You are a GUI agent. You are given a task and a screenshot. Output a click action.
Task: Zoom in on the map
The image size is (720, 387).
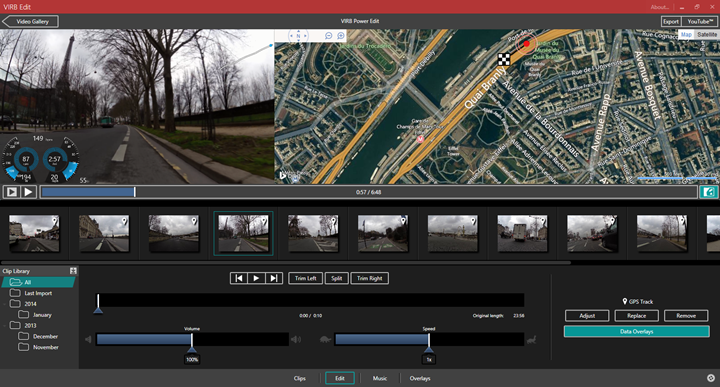coord(341,36)
